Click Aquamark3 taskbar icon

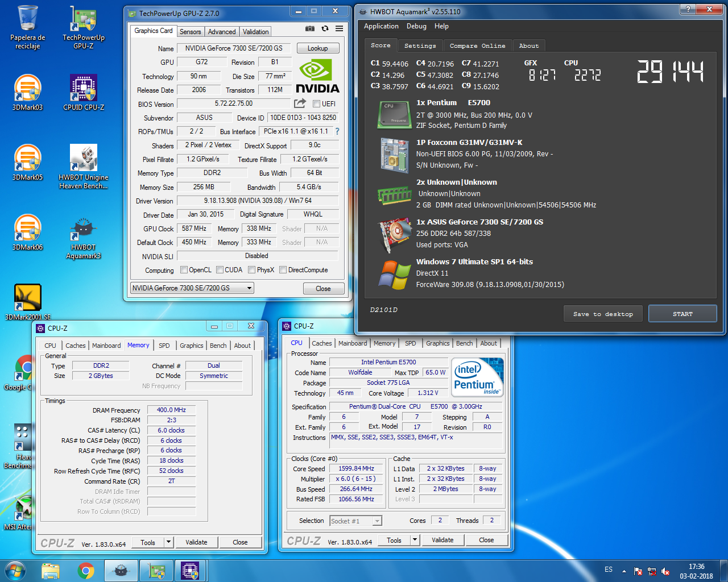(x=121, y=571)
